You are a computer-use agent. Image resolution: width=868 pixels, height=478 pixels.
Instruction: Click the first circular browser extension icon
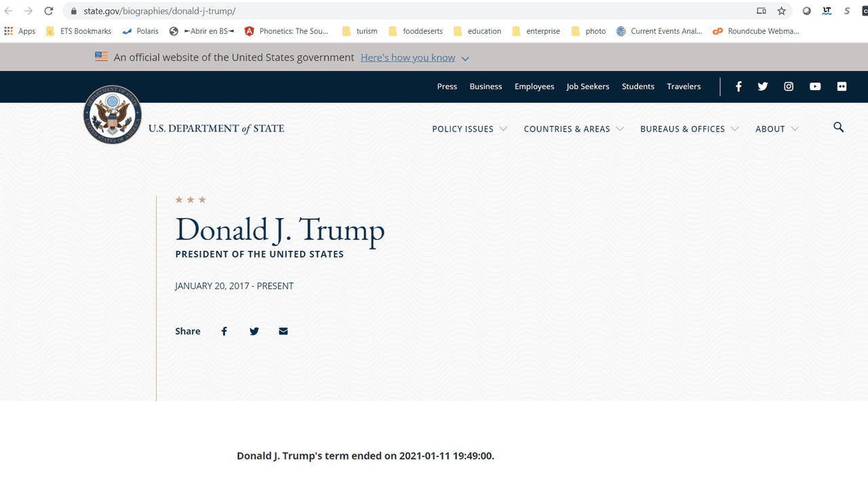click(807, 11)
